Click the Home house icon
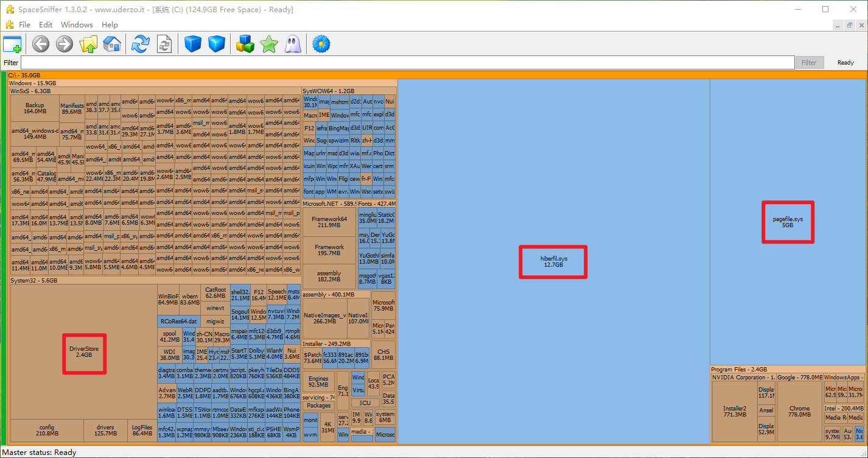Image resolution: width=868 pixels, height=458 pixels. [112, 44]
